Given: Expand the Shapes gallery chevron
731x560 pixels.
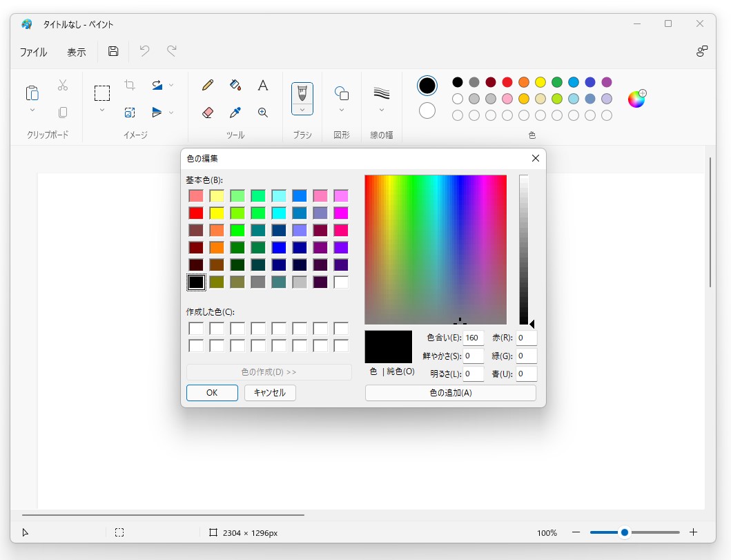Looking at the screenshot, I should click(x=342, y=110).
